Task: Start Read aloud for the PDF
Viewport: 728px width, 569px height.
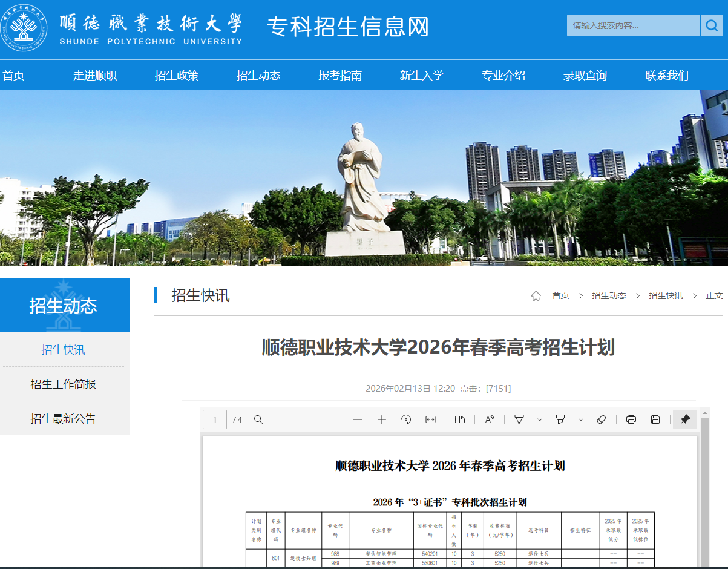Action: pyautogui.click(x=489, y=419)
